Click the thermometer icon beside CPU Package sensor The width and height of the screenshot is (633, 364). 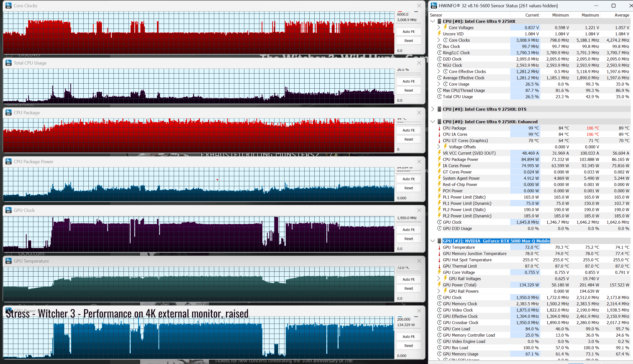point(439,128)
